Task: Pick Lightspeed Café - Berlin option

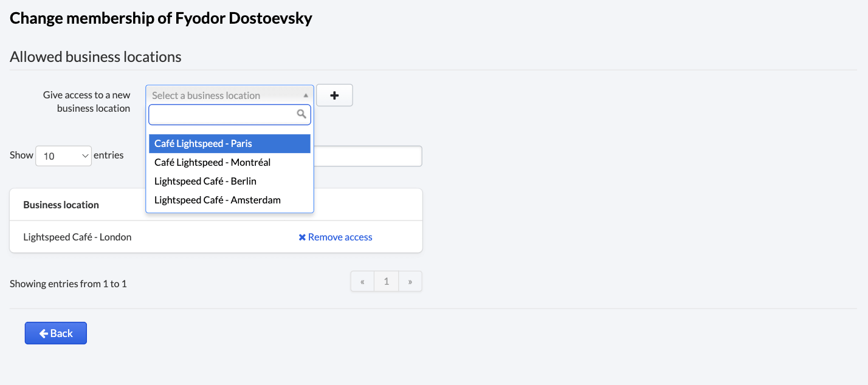Action: [230, 182]
